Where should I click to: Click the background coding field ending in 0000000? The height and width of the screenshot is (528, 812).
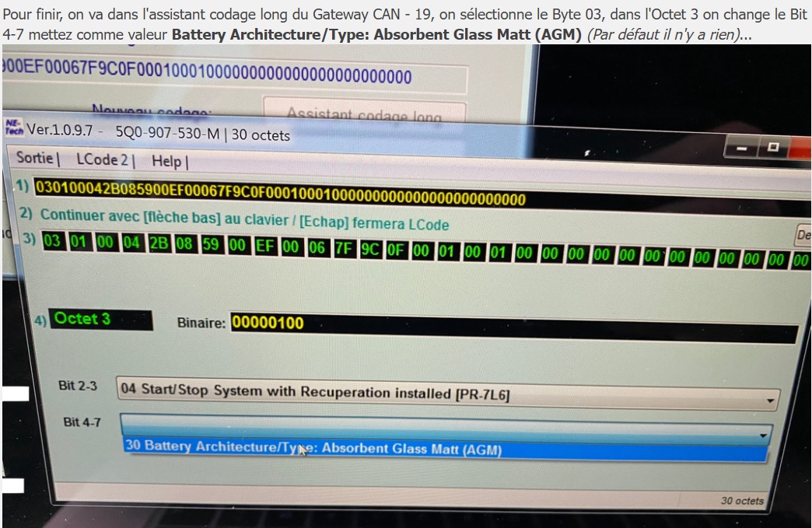233,74
